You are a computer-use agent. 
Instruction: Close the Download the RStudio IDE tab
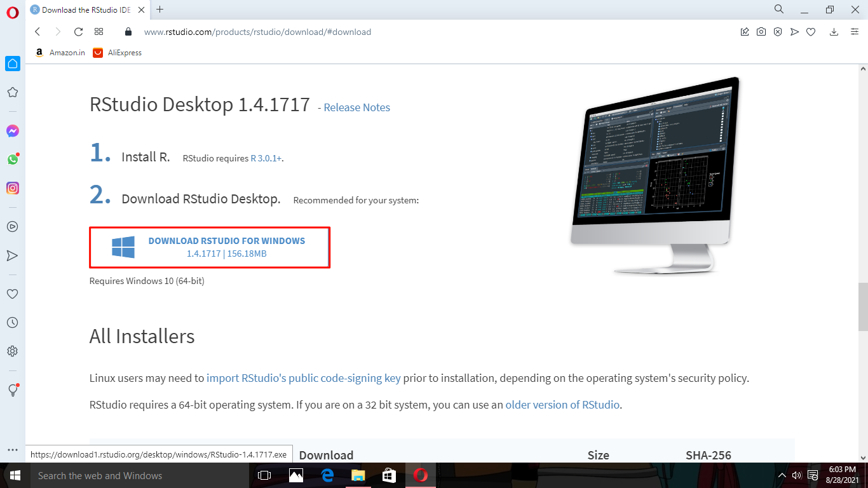[x=140, y=10]
